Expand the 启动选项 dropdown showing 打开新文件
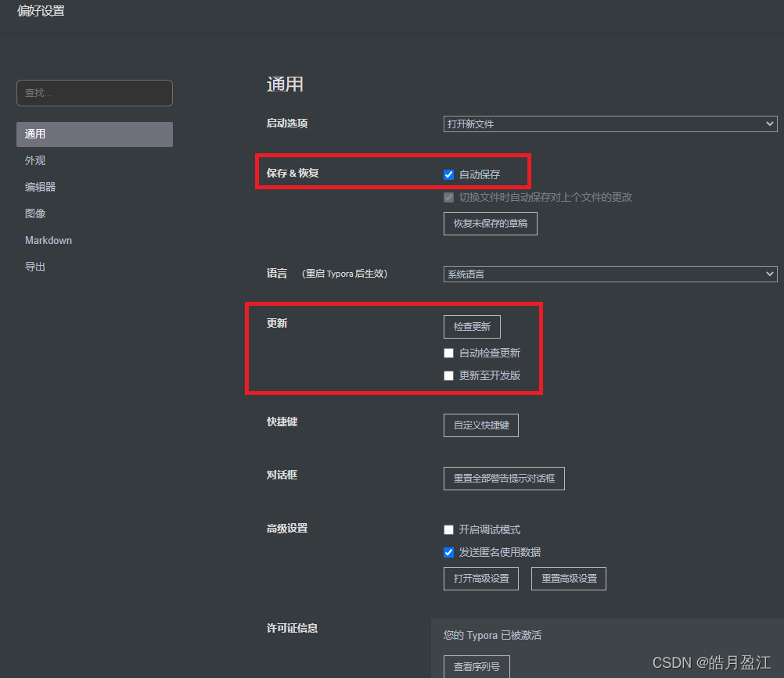This screenshot has height=678, width=784. coord(610,124)
